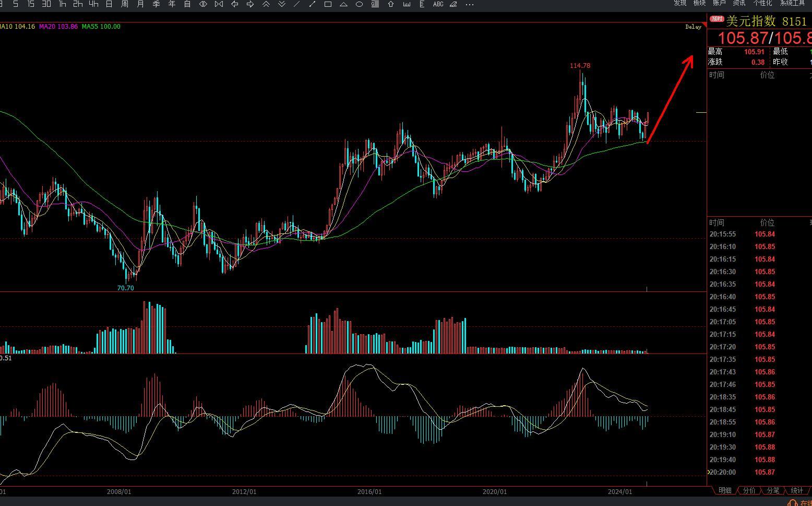Select the 20:15:55 tick row

(759, 234)
